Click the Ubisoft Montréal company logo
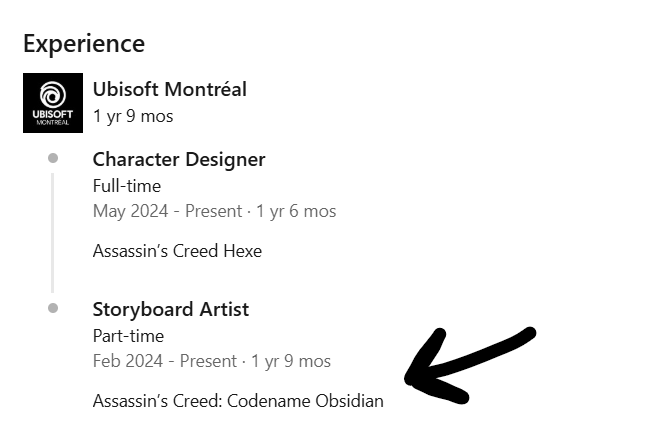Viewport: 658px width, 435px height. point(47,103)
